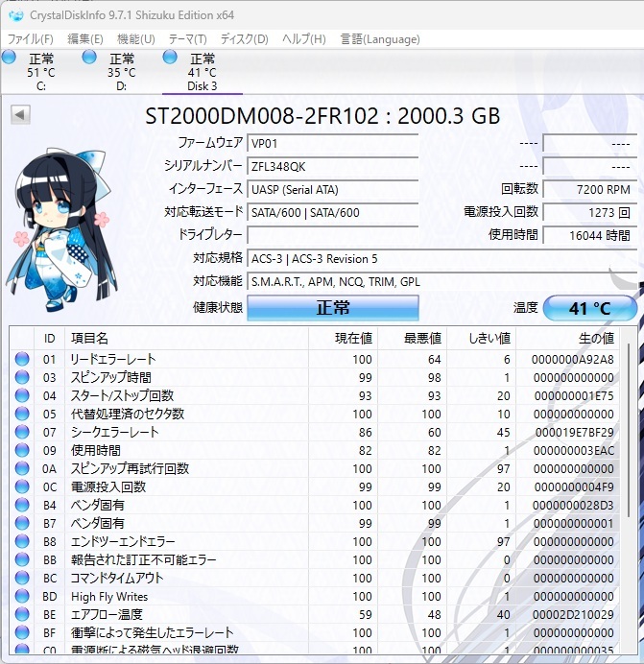Click the status icon for 報告された訂正不可能エラー
Image resolution: width=644 pixels, height=664 pixels.
coord(22,559)
